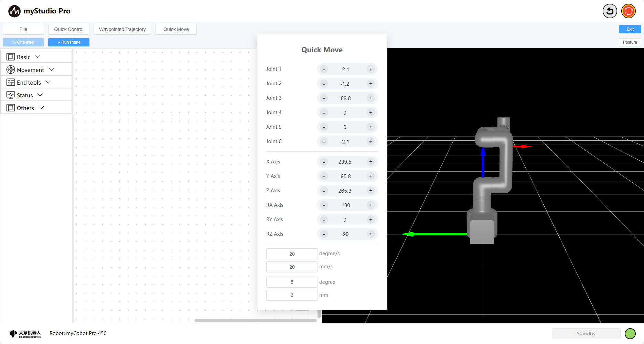This screenshot has width=644, height=344.
Task: Open the File menu
Action: (x=23, y=29)
